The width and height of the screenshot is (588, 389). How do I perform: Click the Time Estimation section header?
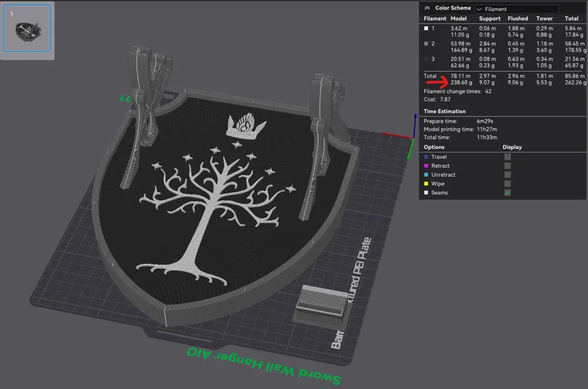coord(445,111)
